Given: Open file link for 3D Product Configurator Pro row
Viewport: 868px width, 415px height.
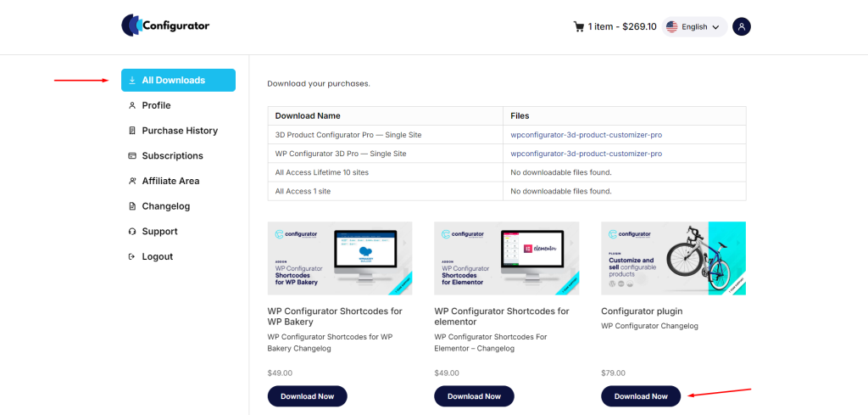Looking at the screenshot, I should [587, 135].
